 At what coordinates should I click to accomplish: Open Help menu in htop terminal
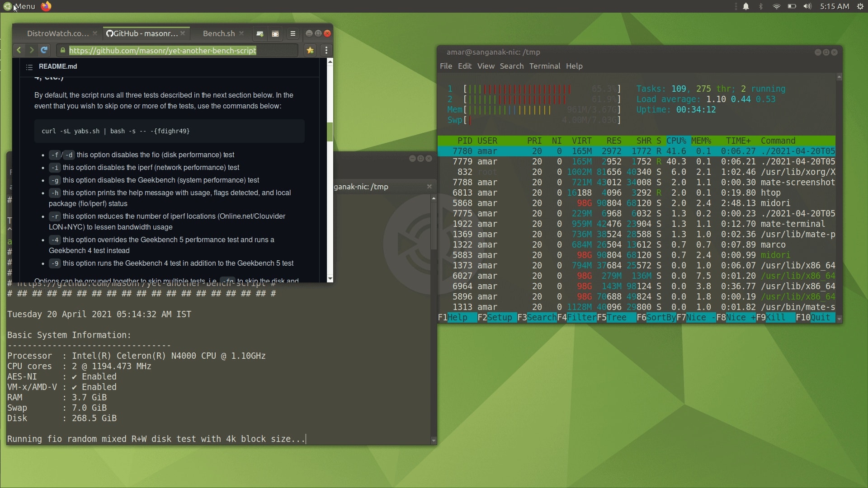pos(574,66)
